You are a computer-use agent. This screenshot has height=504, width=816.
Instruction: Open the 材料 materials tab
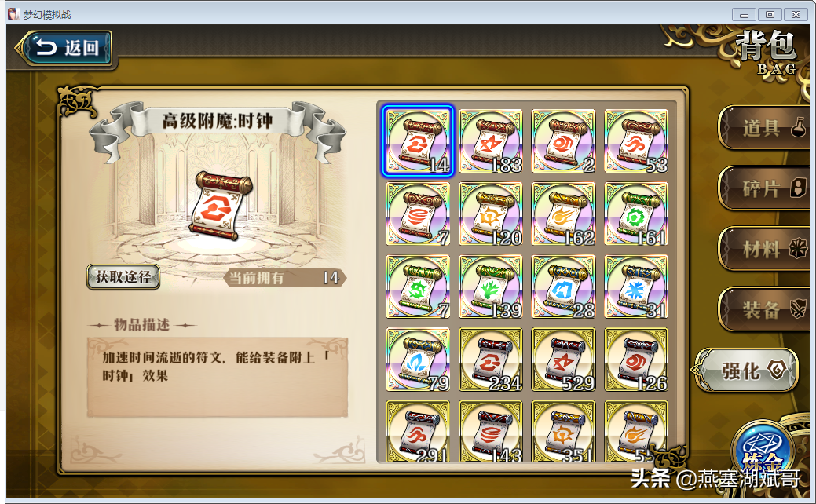tap(763, 249)
